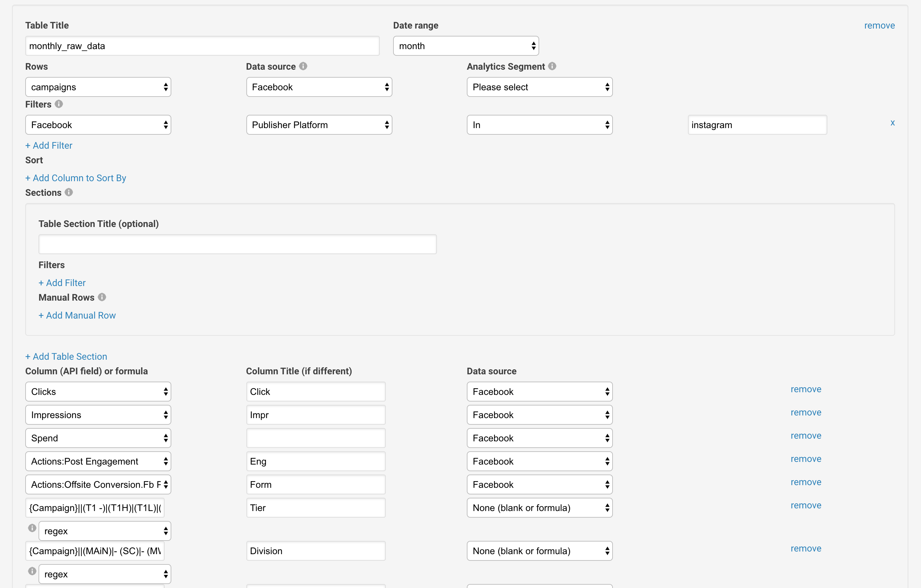Click info icon beside first regex dropdown
Screen dimensions: 921x588
[32, 528]
